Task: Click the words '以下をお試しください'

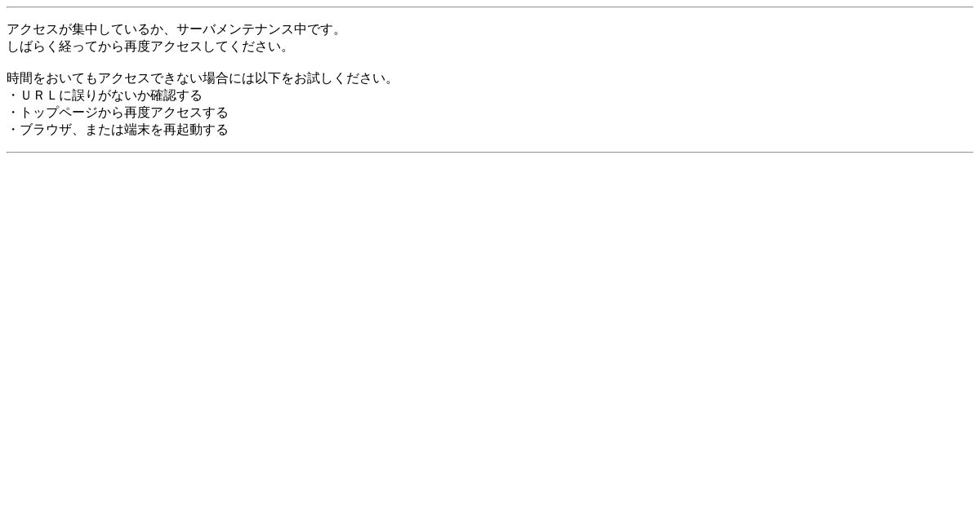Action: point(320,78)
